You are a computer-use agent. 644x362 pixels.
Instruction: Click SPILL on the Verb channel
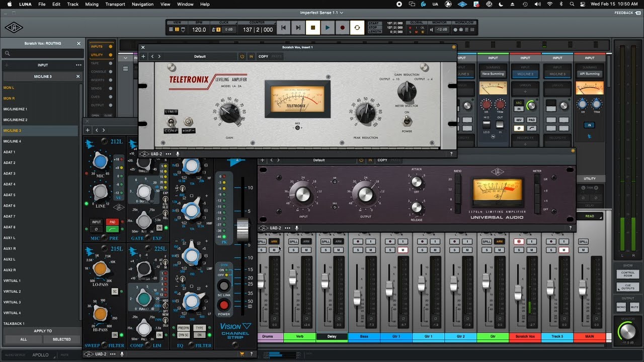pyautogui.click(x=294, y=241)
